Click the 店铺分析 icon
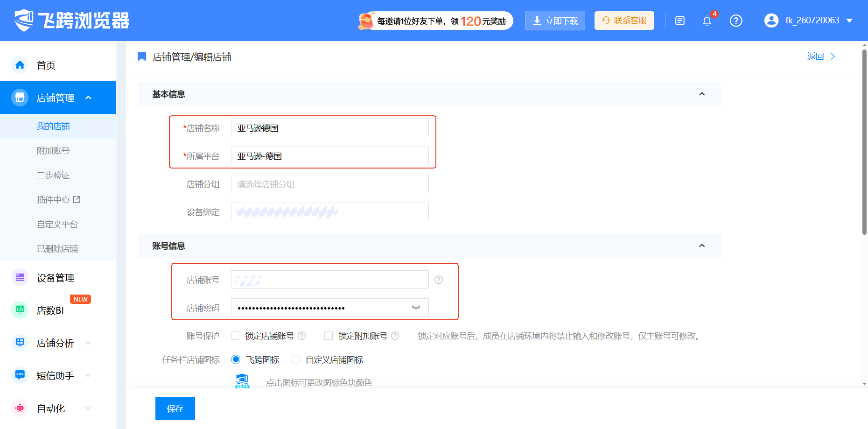Image resolution: width=868 pixels, height=429 pixels. pos(20,343)
